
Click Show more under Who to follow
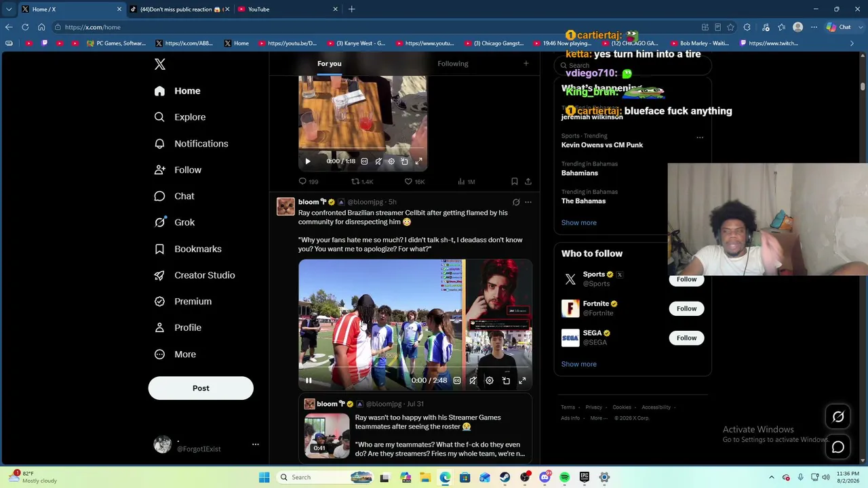(579, 364)
